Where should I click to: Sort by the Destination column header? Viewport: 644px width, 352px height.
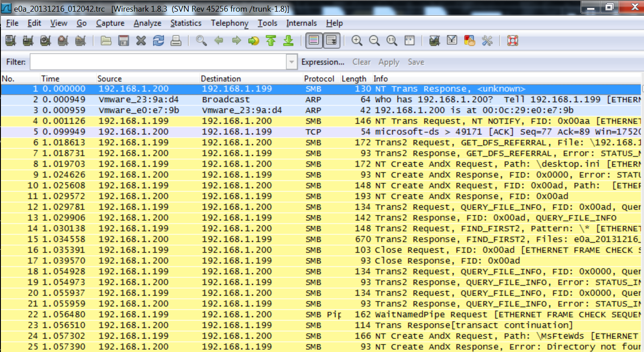[x=251, y=79]
